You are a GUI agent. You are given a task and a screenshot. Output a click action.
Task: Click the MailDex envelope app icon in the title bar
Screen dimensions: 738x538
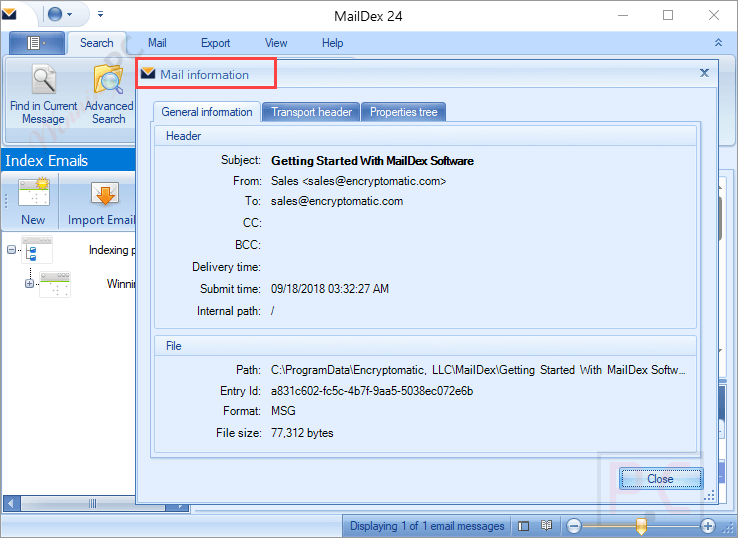[9, 14]
